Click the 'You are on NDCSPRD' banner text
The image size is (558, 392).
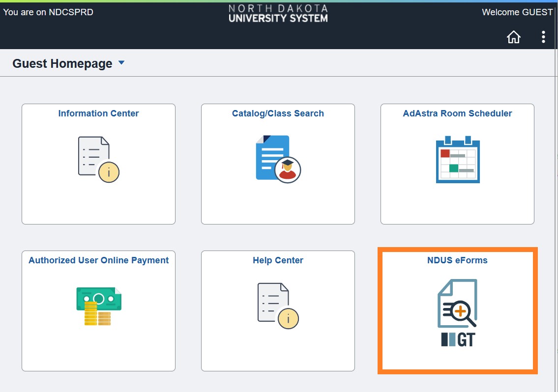click(x=48, y=12)
